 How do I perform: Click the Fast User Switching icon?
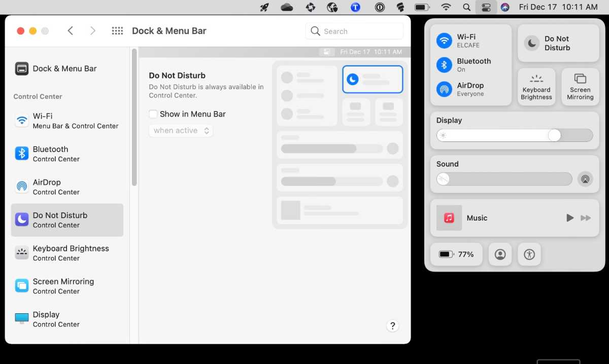tap(500, 254)
